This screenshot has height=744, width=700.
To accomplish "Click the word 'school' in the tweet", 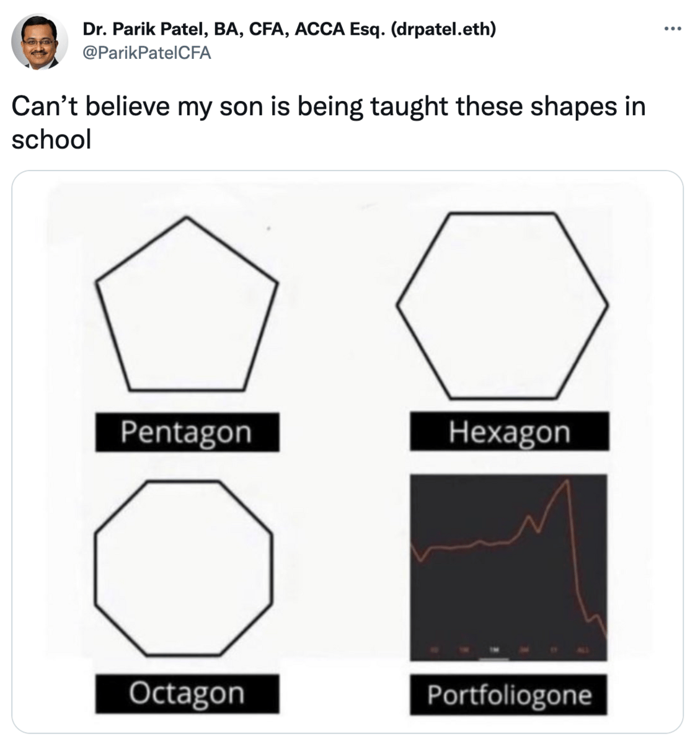I will 51,139.
